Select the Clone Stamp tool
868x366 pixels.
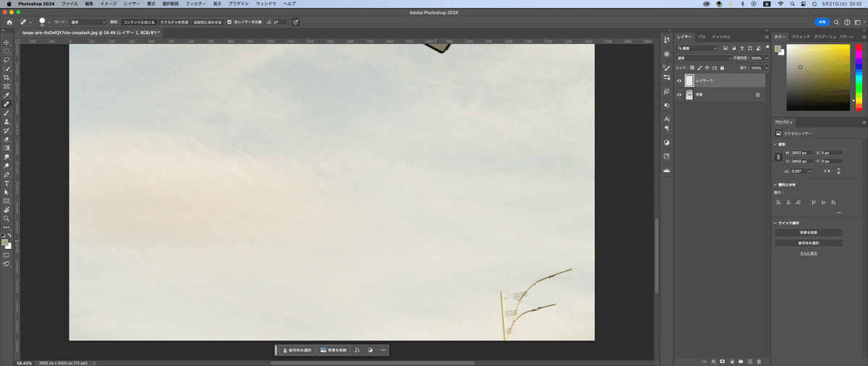point(7,122)
